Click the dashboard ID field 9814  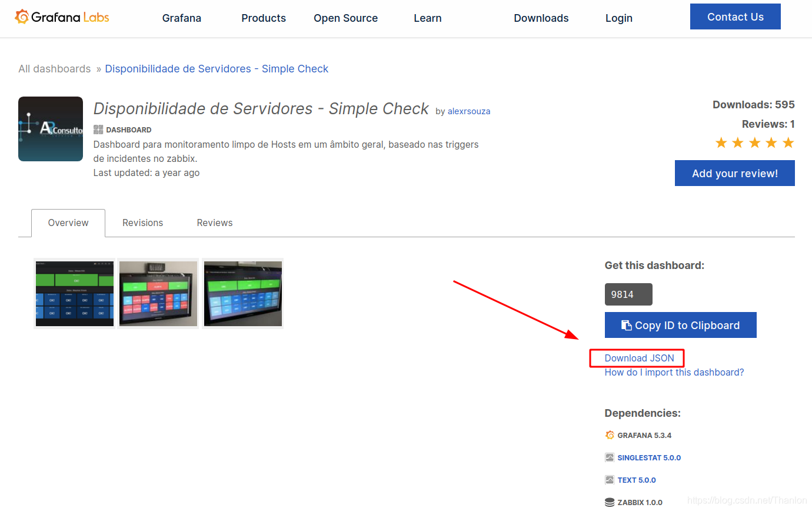coord(628,294)
